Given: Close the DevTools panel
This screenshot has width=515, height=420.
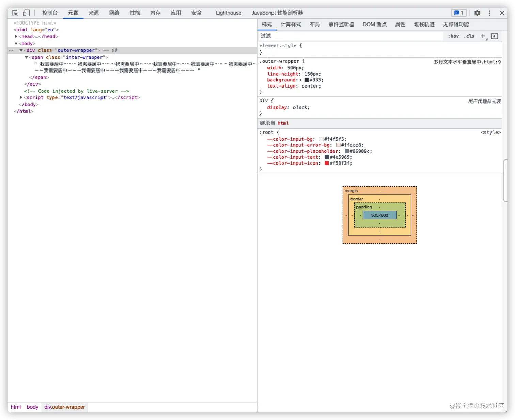Looking at the screenshot, I should click(x=502, y=13).
